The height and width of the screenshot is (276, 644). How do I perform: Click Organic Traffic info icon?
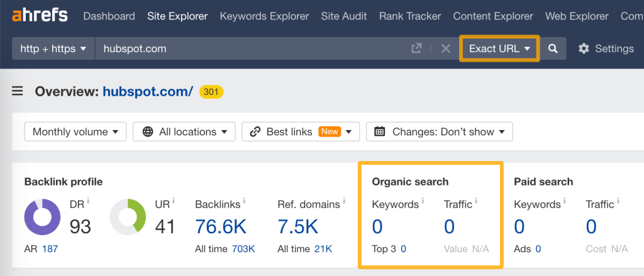[x=476, y=201]
